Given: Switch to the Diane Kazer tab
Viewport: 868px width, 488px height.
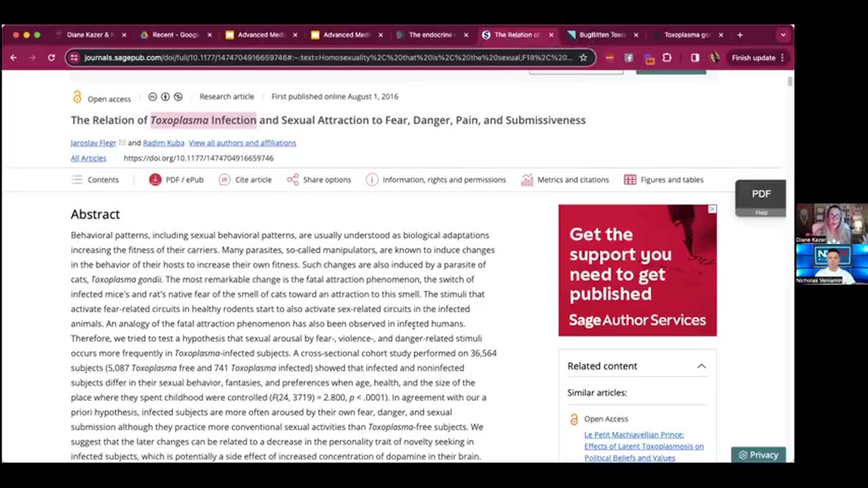Looking at the screenshot, I should coord(90,35).
